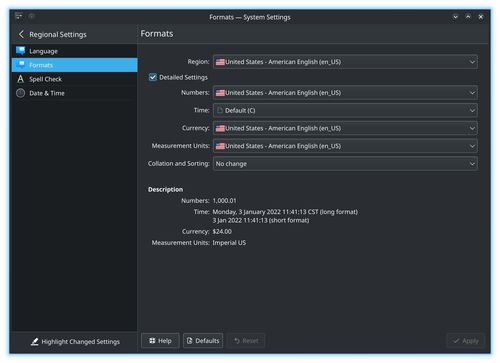500x363 pixels.
Task: Open the Region dropdown
Action: coord(345,62)
